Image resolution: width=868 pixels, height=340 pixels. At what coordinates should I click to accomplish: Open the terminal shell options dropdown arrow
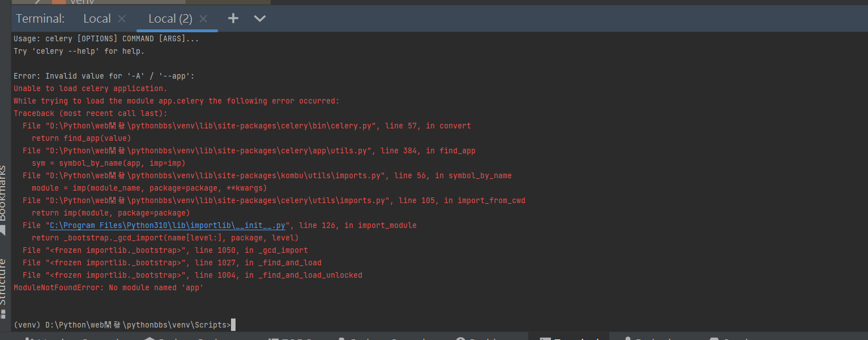(260, 19)
